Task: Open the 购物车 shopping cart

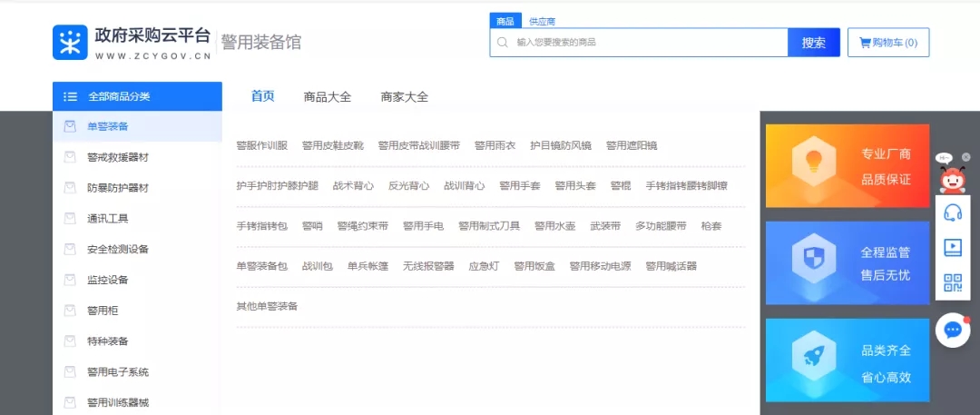Action: [887, 43]
